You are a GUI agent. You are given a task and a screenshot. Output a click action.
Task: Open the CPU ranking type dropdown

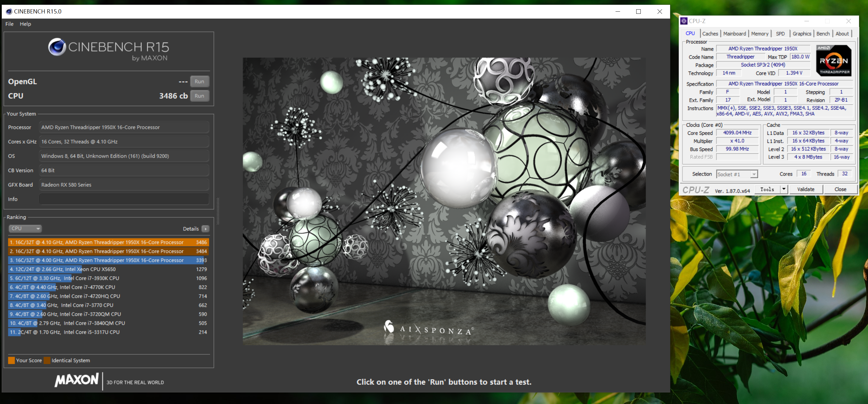tap(25, 229)
